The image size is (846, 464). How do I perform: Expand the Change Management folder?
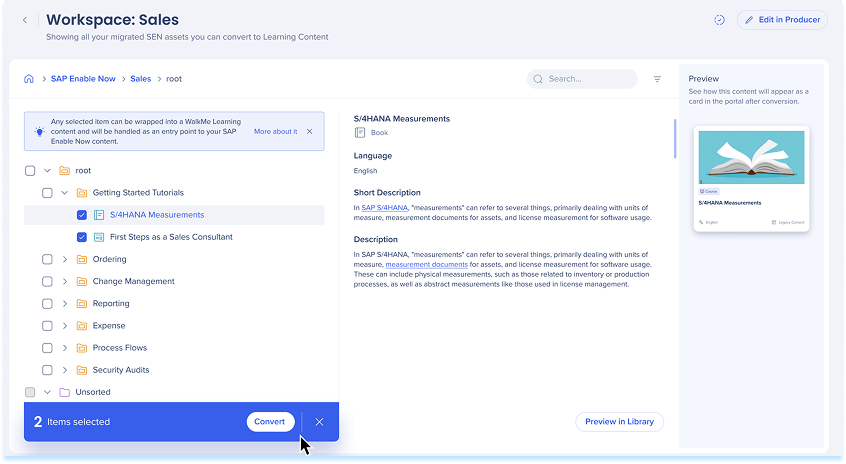click(65, 282)
